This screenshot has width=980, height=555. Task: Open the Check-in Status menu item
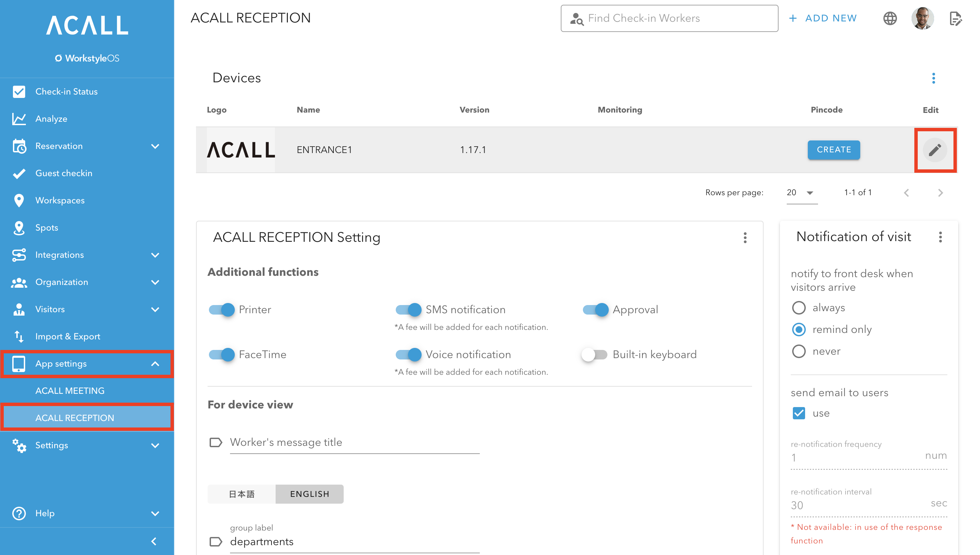[87, 91]
